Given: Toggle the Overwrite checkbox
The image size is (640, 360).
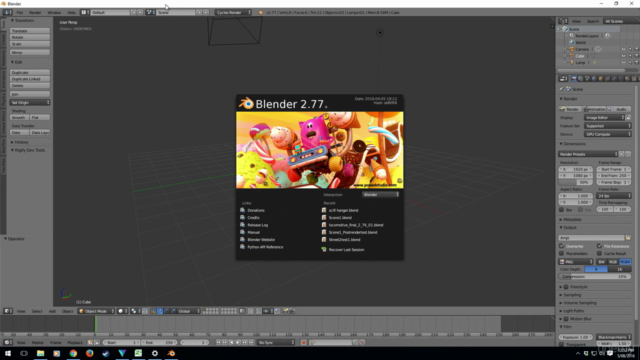Looking at the screenshot, I should click(562, 246).
